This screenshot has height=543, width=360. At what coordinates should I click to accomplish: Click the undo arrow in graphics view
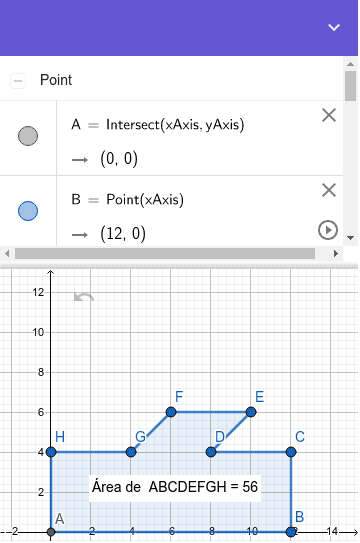click(84, 297)
